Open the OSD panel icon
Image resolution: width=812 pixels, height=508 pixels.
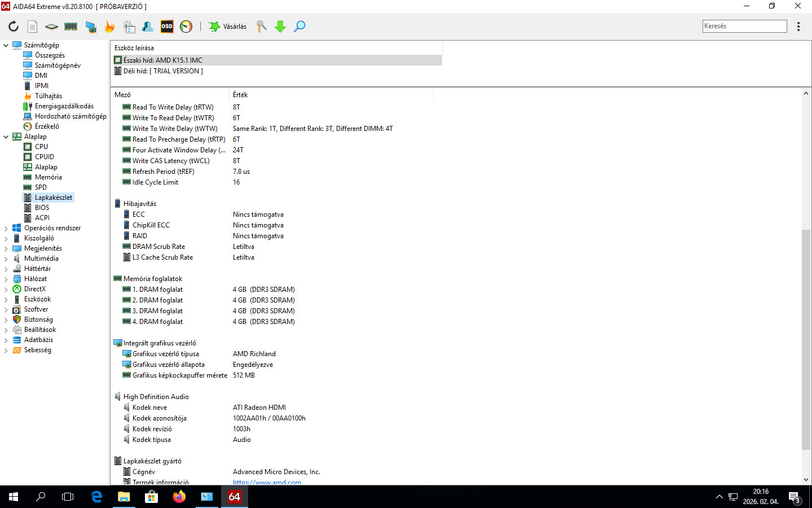(167, 27)
